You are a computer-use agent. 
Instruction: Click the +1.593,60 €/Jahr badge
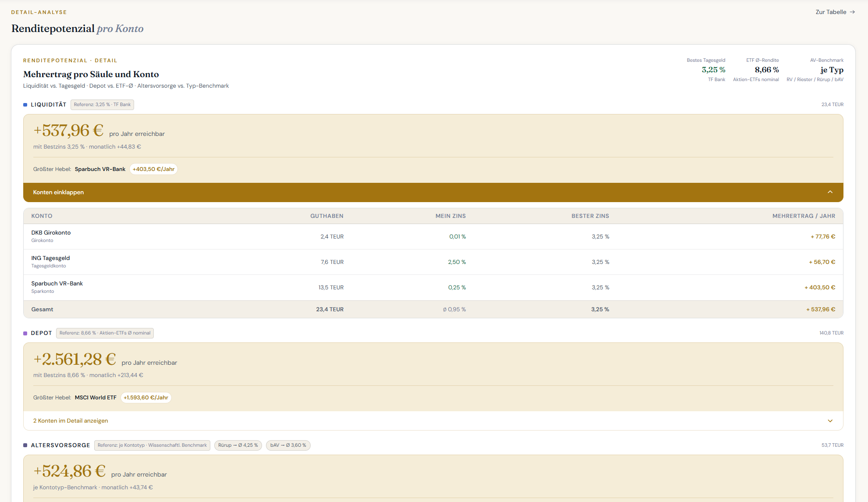pyautogui.click(x=146, y=398)
